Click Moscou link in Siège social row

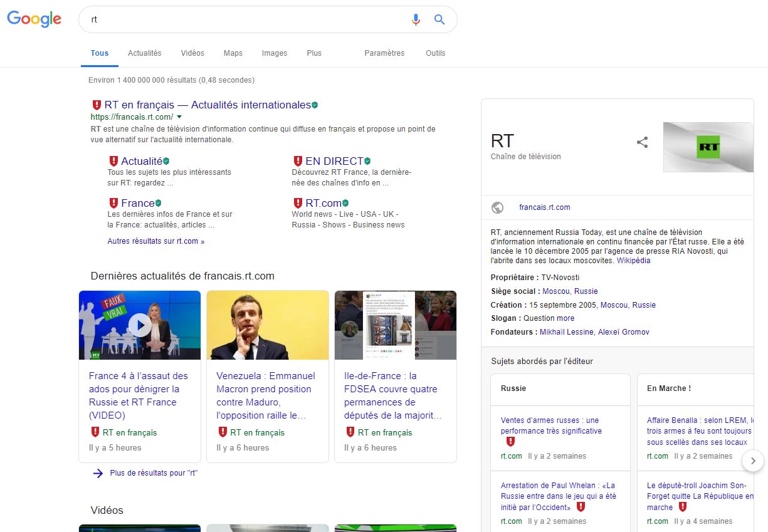556,291
